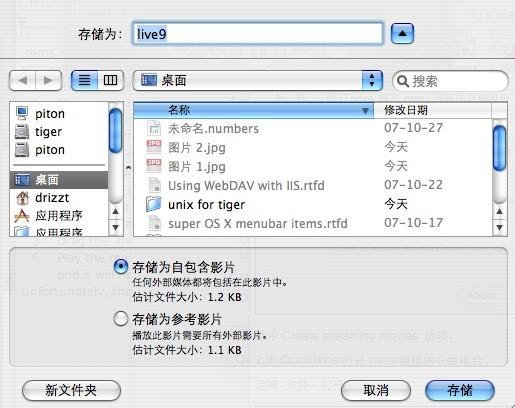Select 存储为自包含影片 radio button
The height and width of the screenshot is (408, 515).
click(121, 267)
